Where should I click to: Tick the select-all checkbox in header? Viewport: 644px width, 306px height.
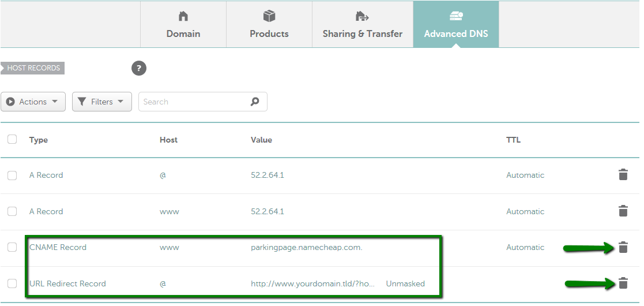pos(12,139)
